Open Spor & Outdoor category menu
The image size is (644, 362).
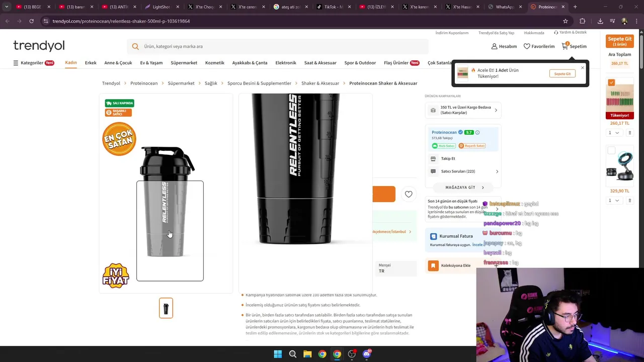pyautogui.click(x=360, y=63)
